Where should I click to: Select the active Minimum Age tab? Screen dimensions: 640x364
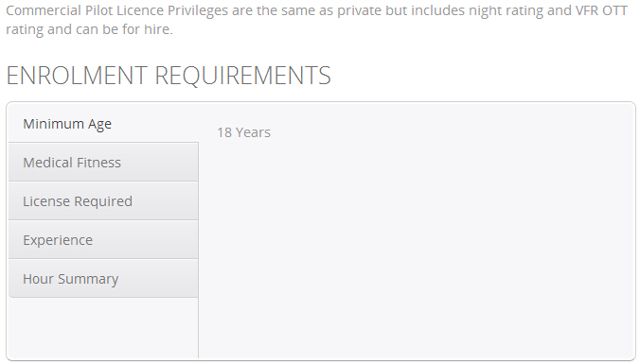pyautogui.click(x=103, y=124)
